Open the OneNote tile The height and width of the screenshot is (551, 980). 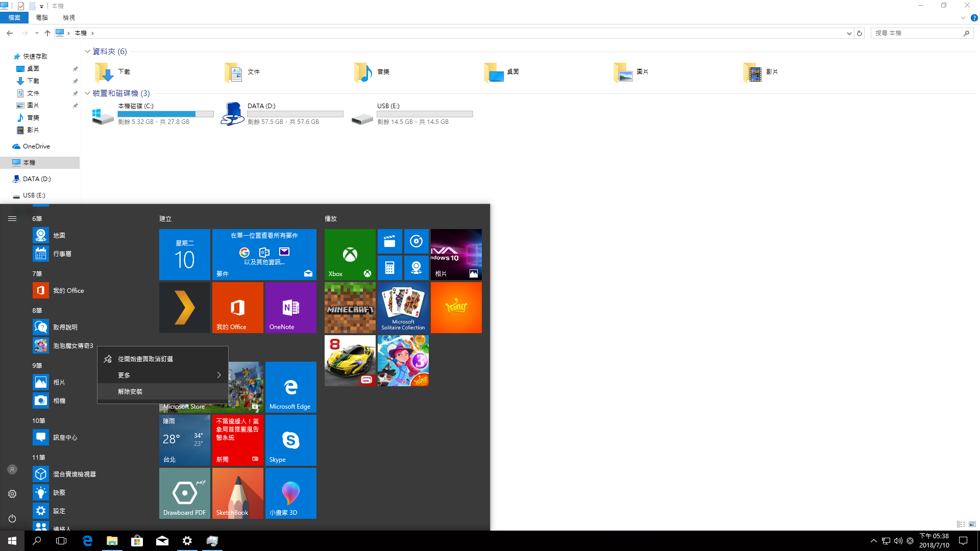click(x=290, y=307)
